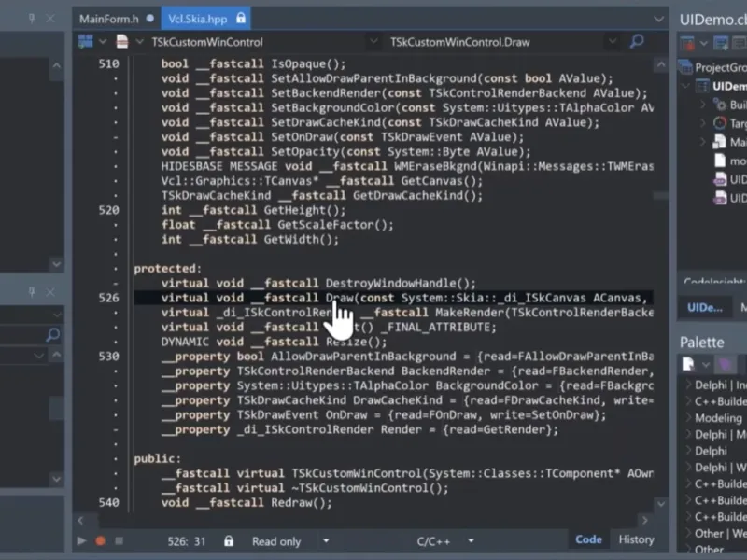Screen dimensions: 747x560
Task: Click the Projects panel toolbar first icon
Action: pyautogui.click(x=687, y=43)
